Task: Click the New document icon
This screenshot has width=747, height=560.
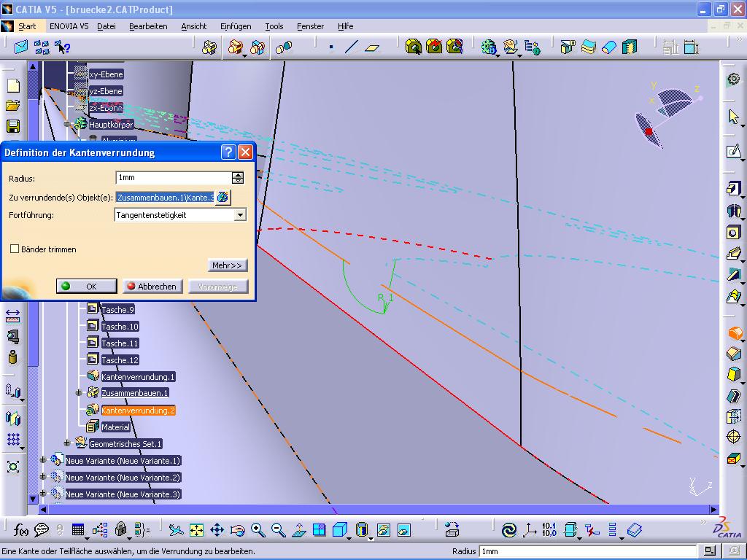Action: [13, 85]
